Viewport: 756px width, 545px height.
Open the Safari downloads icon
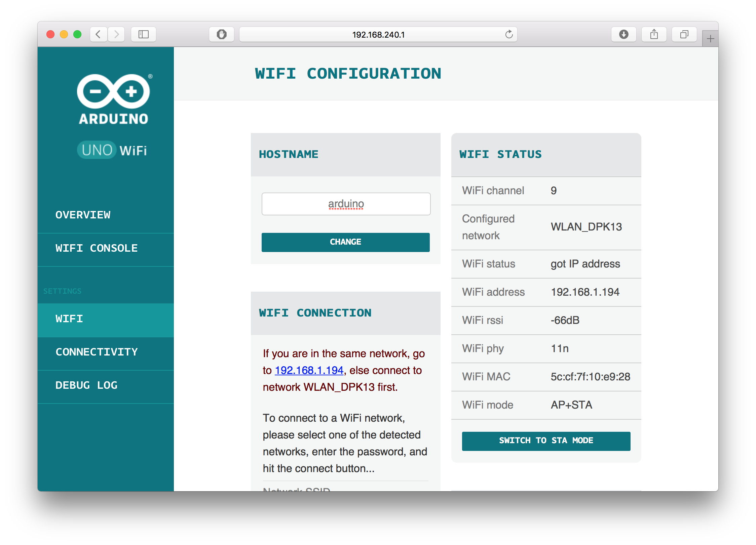click(x=623, y=34)
